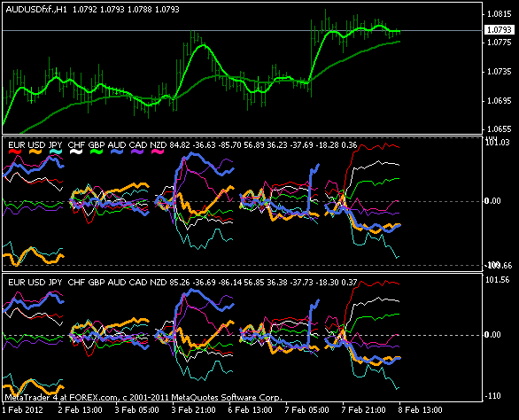The image size is (519, 420).
Task: Click the AUD value -37.69
Action: tap(301, 145)
